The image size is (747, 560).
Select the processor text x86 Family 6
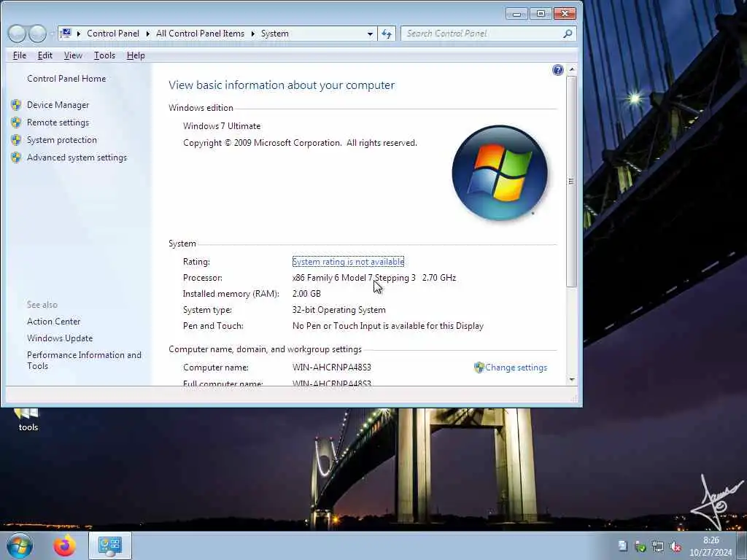click(x=374, y=278)
